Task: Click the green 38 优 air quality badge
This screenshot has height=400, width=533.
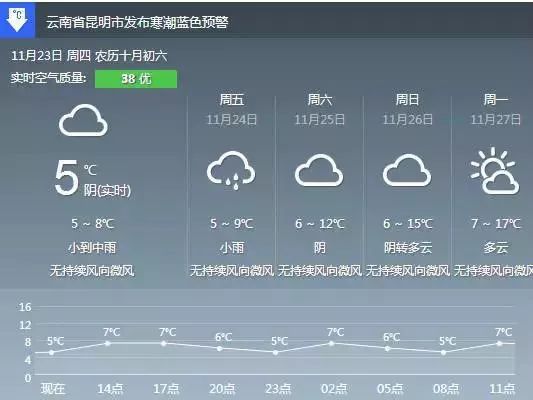Action: click(x=136, y=79)
